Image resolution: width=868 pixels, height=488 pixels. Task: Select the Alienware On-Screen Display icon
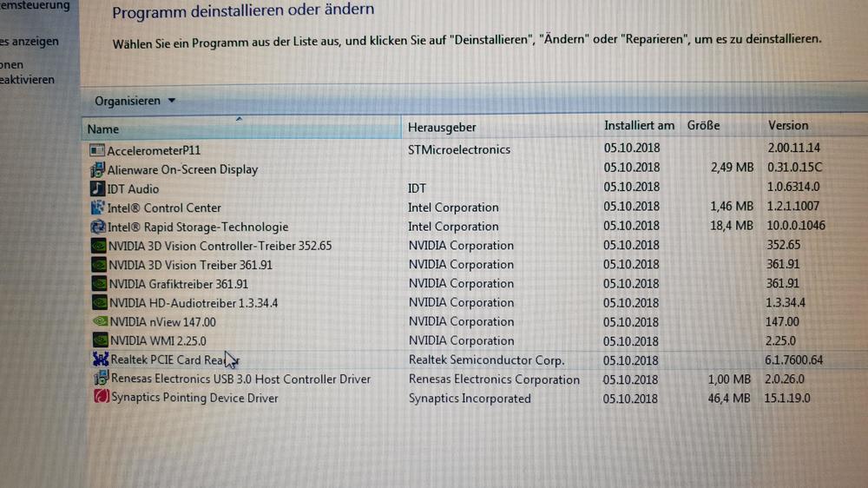[x=97, y=169]
